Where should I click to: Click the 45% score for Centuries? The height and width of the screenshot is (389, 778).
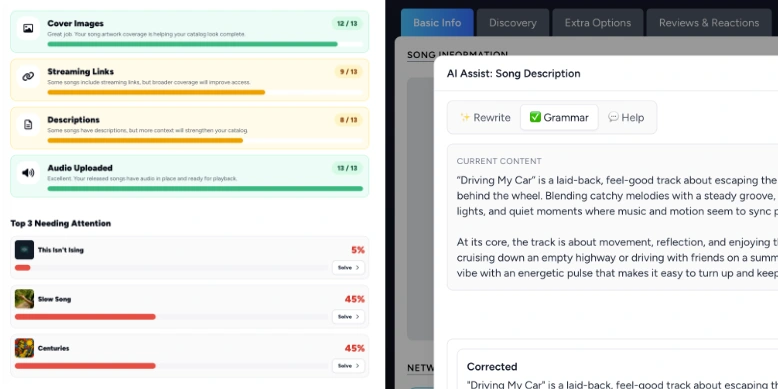(x=355, y=348)
